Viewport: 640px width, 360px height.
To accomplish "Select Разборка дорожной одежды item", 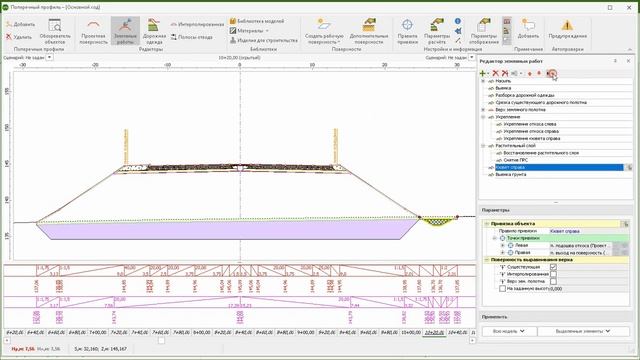I will click(x=524, y=95).
